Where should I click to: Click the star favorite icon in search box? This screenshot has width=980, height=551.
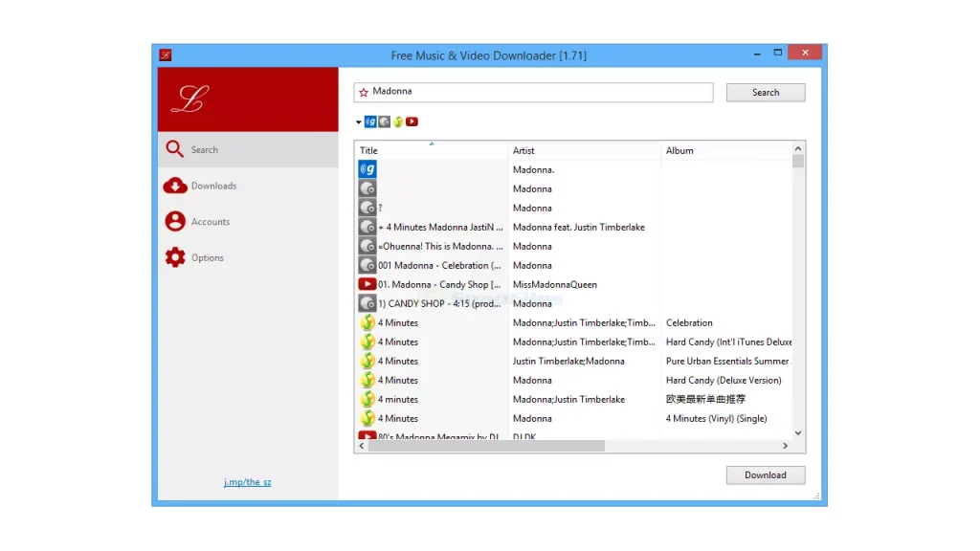pos(364,93)
